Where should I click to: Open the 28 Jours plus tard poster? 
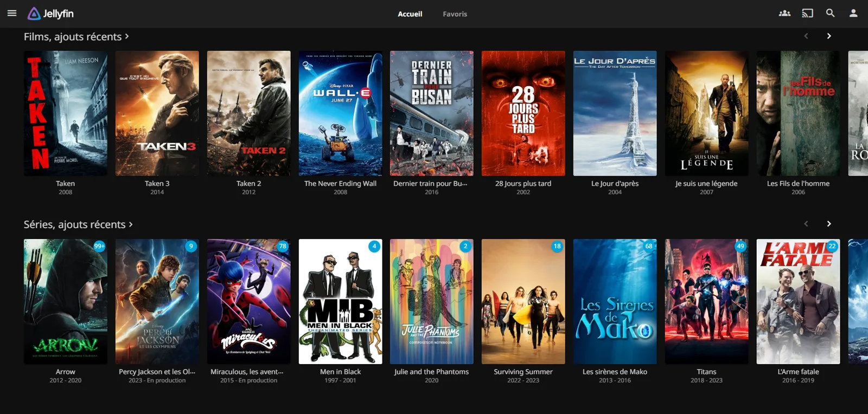524,113
